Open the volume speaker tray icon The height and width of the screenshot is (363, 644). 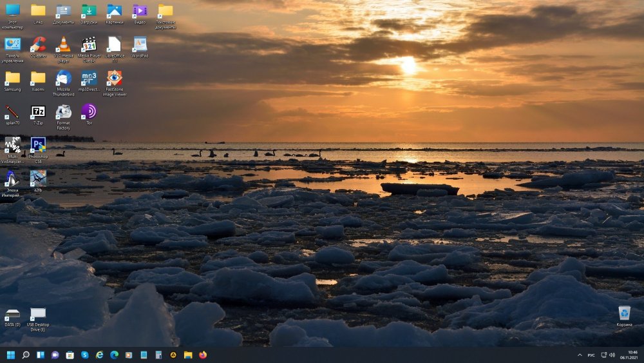612,355
